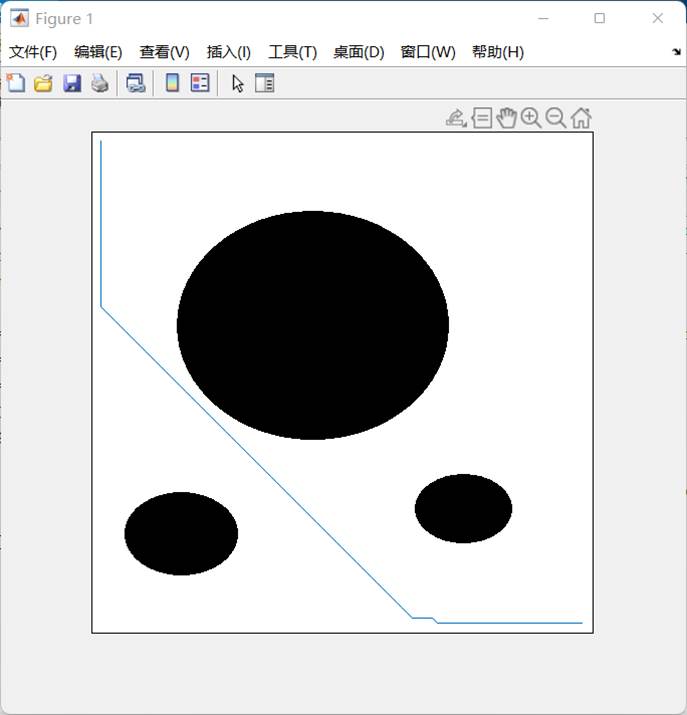Screen dimensions: 687x715
Task: Restore the view with the home icon
Action: click(x=581, y=118)
